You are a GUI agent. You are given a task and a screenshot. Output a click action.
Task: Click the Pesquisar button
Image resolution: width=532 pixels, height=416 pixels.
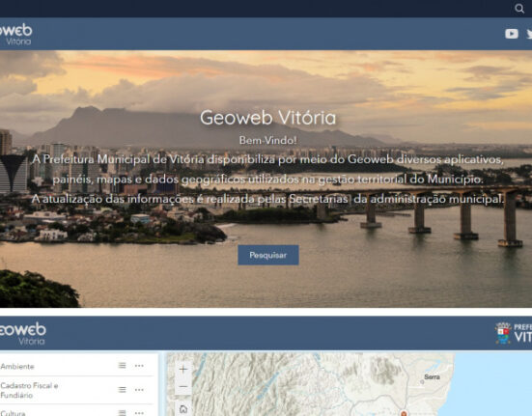[x=268, y=255]
